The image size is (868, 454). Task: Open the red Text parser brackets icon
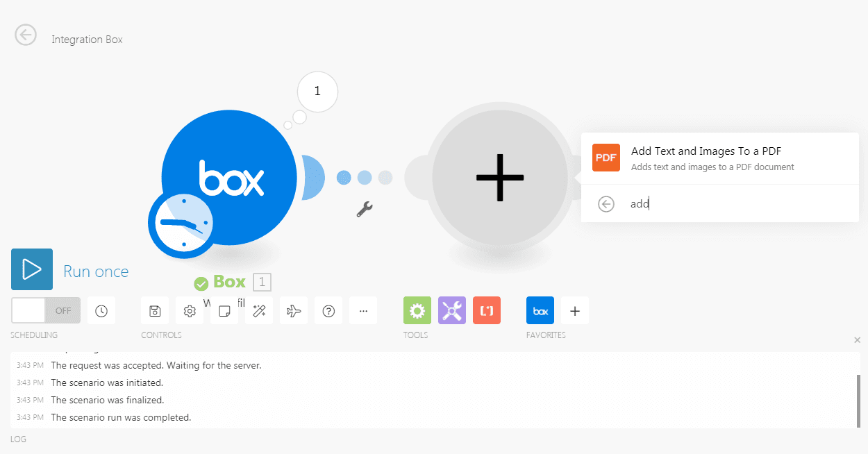tap(487, 311)
